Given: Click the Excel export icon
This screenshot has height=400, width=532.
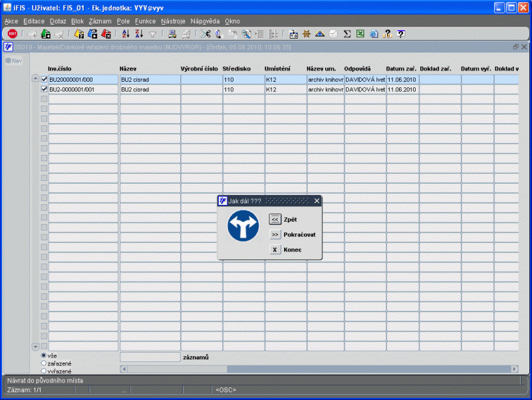Looking at the screenshot, I should coord(360,34).
